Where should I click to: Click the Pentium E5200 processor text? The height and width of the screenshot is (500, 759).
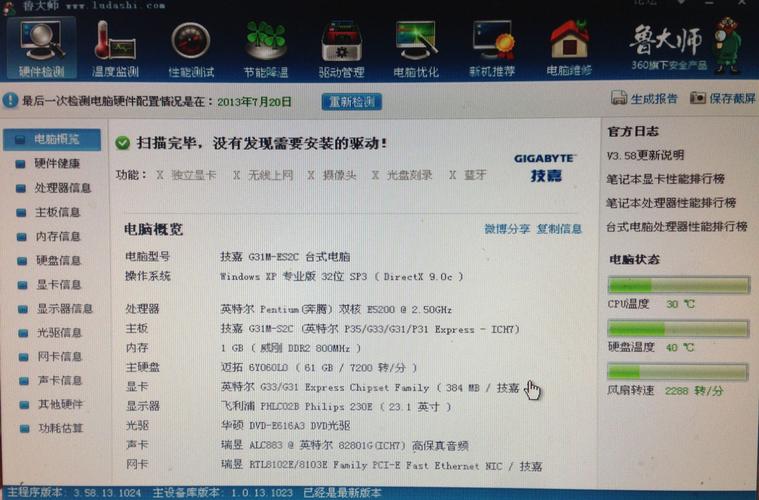(336, 309)
